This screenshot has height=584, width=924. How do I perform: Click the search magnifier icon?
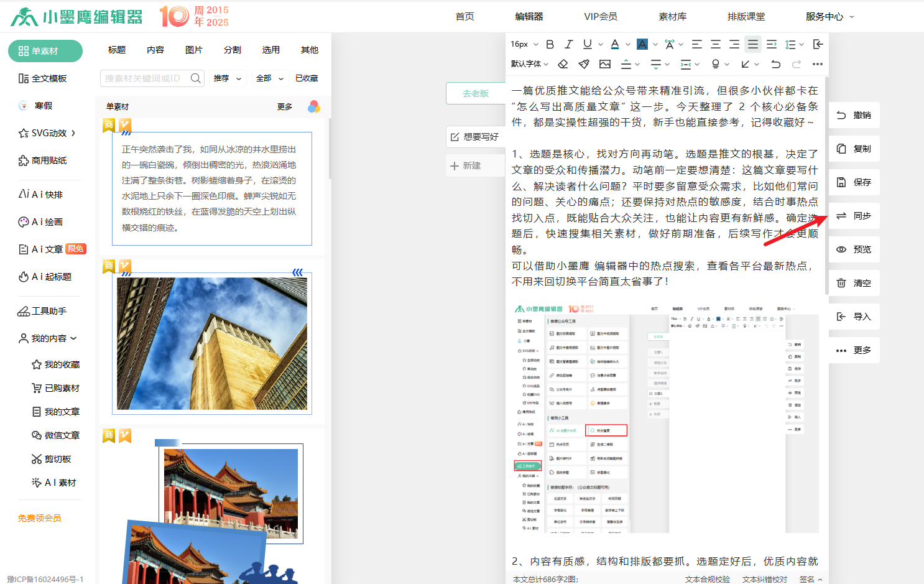[195, 78]
